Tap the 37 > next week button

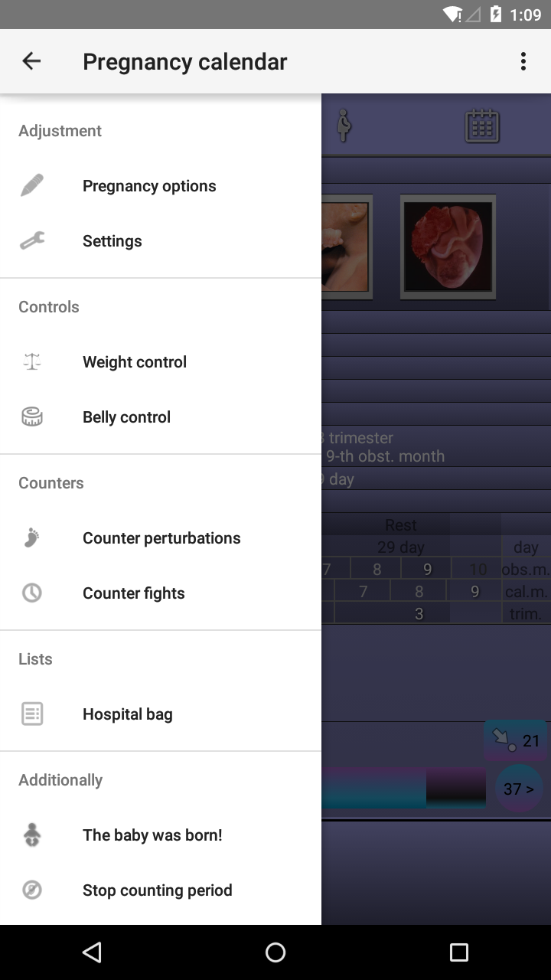tap(519, 789)
